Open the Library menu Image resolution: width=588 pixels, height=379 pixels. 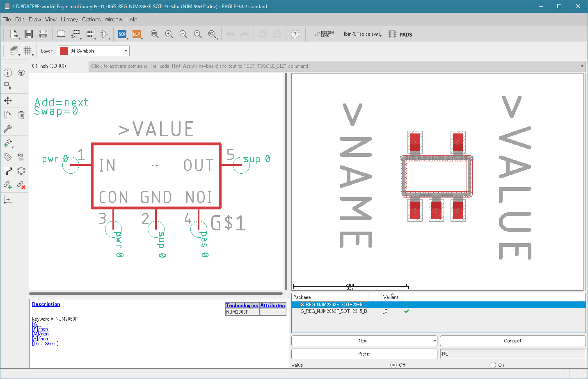tap(69, 19)
